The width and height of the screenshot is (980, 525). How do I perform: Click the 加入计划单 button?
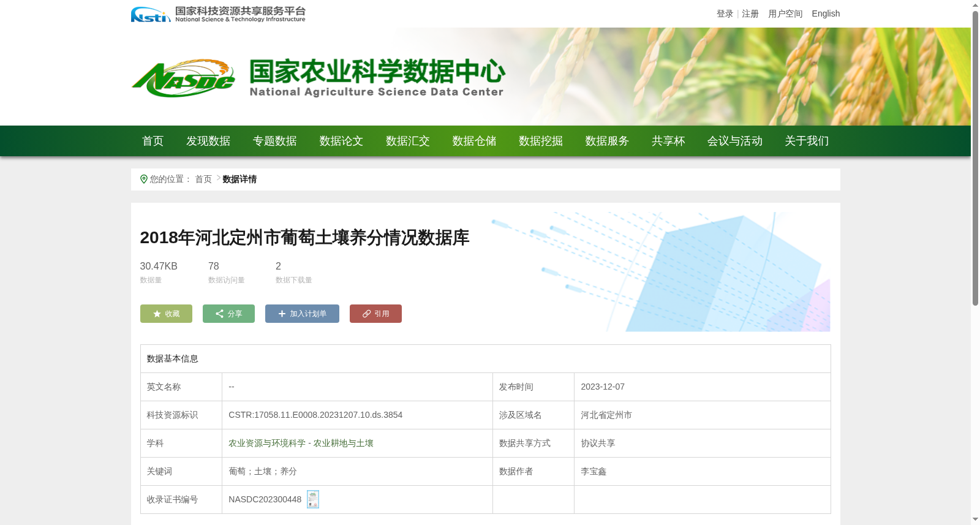(302, 314)
